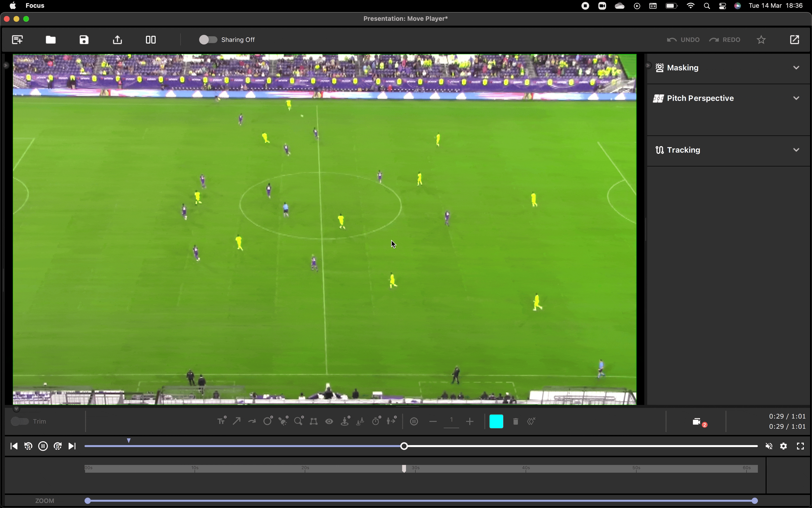Click the Tracking panel title

pyautogui.click(x=683, y=150)
